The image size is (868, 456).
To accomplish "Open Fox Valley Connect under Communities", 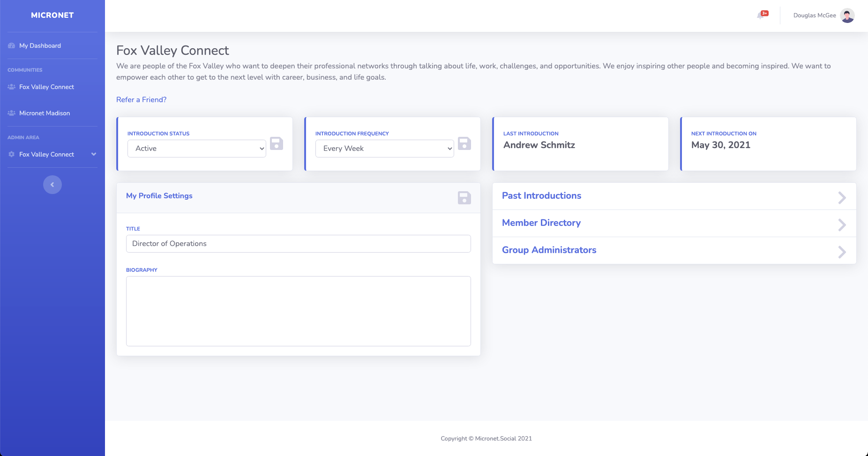I will click(47, 87).
